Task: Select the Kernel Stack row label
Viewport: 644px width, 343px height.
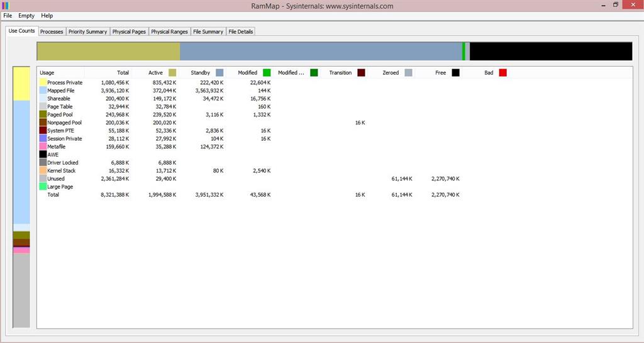Action: (62, 170)
